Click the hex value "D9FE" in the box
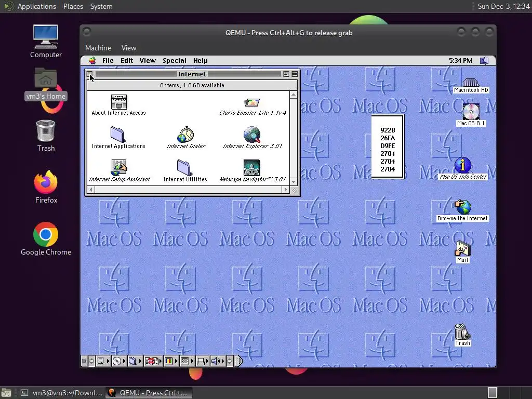 coord(388,146)
